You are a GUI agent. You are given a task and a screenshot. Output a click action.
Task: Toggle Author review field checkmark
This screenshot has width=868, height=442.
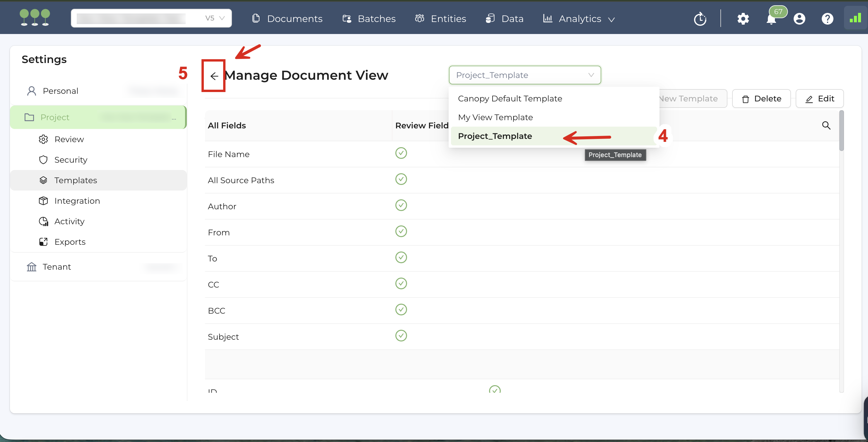[401, 205]
